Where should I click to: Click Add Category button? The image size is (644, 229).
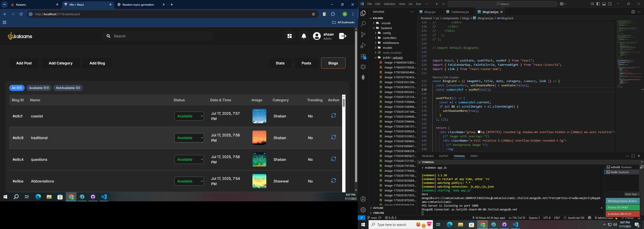pos(61,63)
